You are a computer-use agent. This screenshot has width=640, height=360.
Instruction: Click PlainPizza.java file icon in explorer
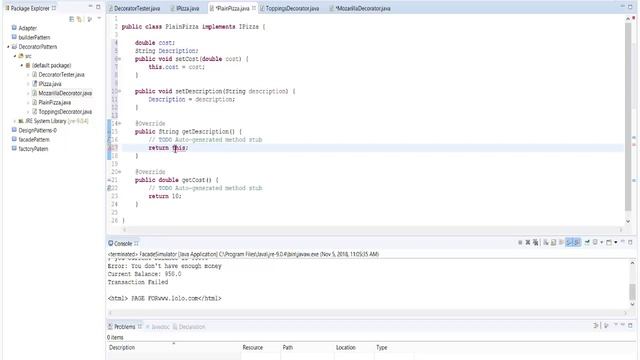point(35,102)
